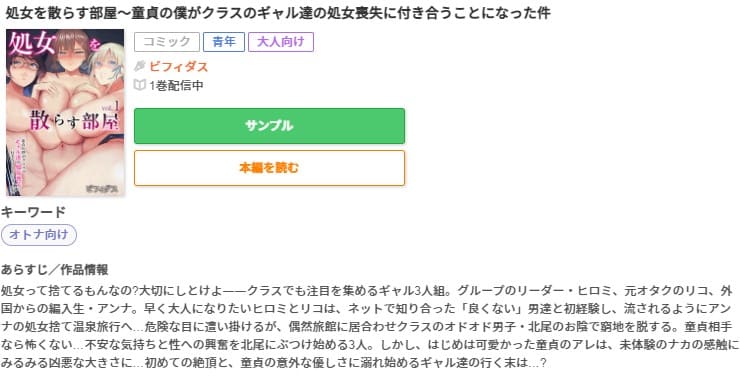Click the あらすじ／作品情報 heading

coord(55,270)
